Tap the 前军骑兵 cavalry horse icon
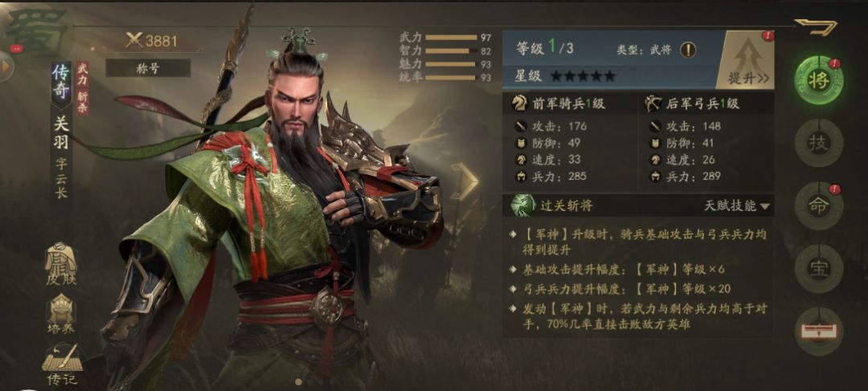Screen dimensions: 868x391 point(519,103)
